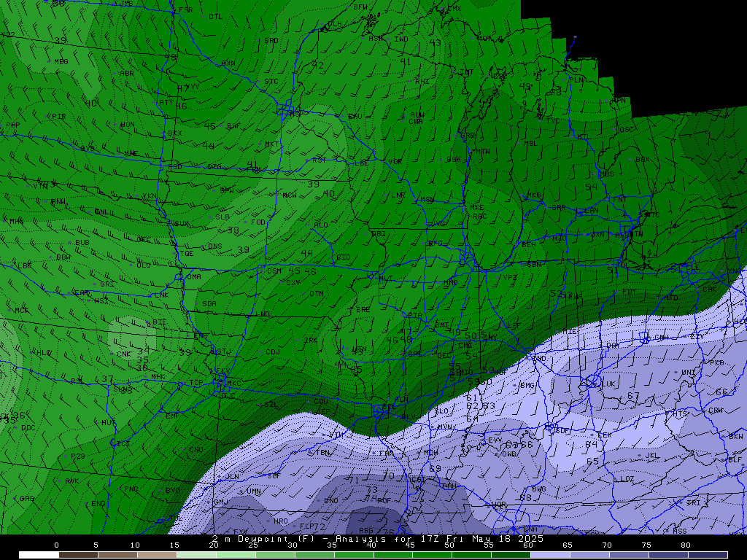Click the dark navy 80°F legend swatch

708,555
